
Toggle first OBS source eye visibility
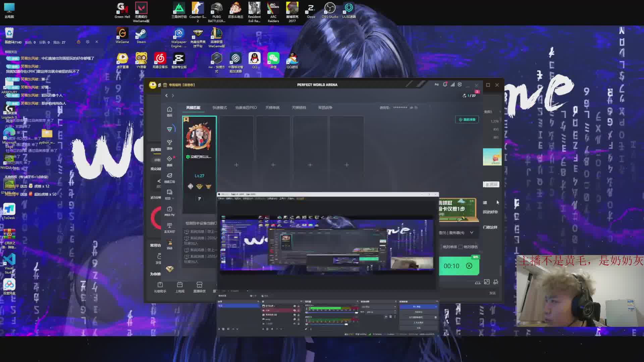[x=294, y=306]
